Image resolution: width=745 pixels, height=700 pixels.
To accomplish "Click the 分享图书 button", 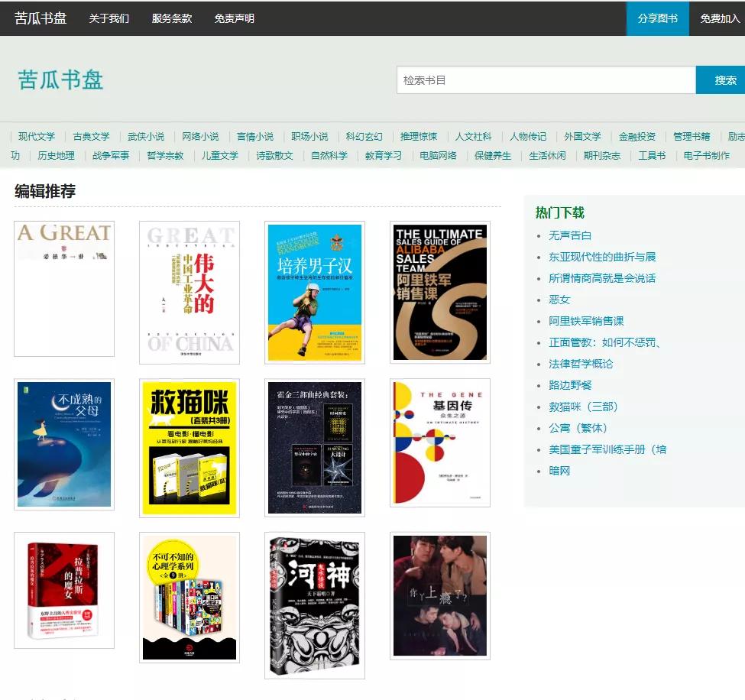I will click(x=656, y=19).
